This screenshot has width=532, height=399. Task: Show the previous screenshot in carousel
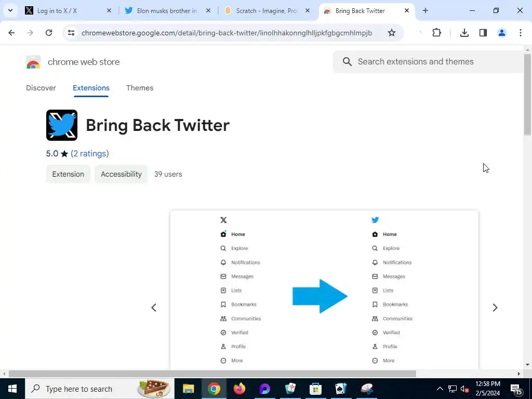(154, 308)
